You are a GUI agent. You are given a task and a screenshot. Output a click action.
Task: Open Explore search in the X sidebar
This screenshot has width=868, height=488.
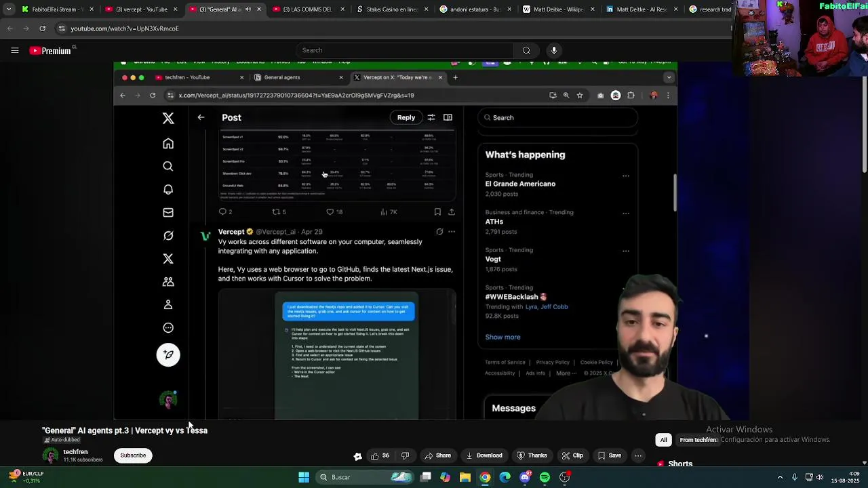[168, 167]
